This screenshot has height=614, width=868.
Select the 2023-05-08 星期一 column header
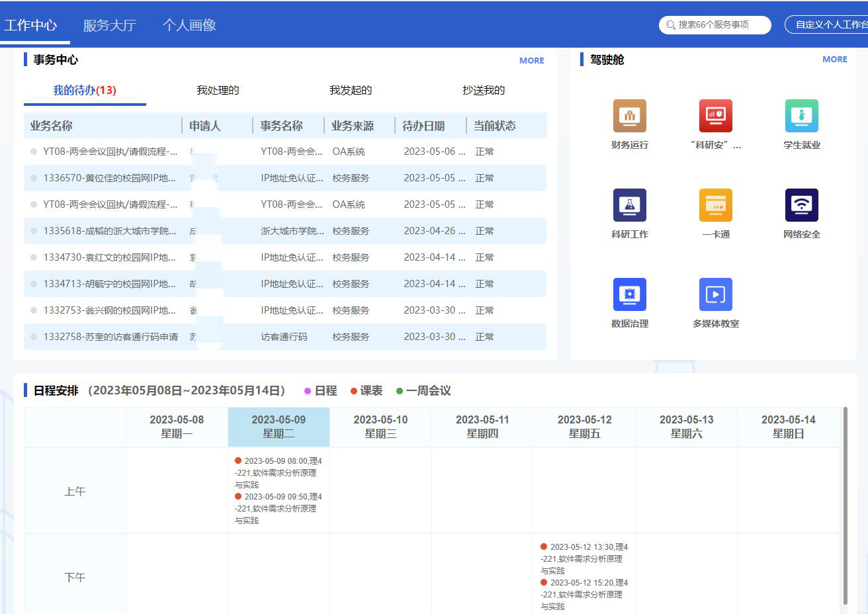pyautogui.click(x=177, y=427)
